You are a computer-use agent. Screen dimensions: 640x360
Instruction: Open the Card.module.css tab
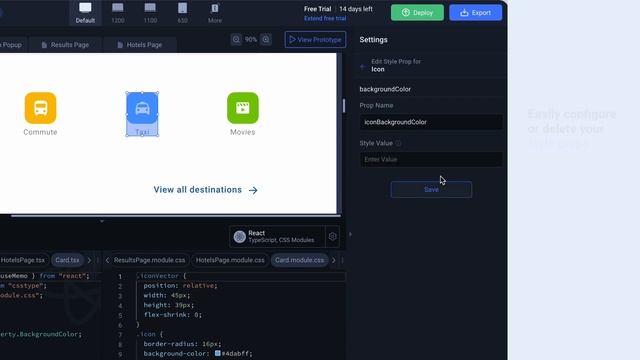click(x=299, y=260)
